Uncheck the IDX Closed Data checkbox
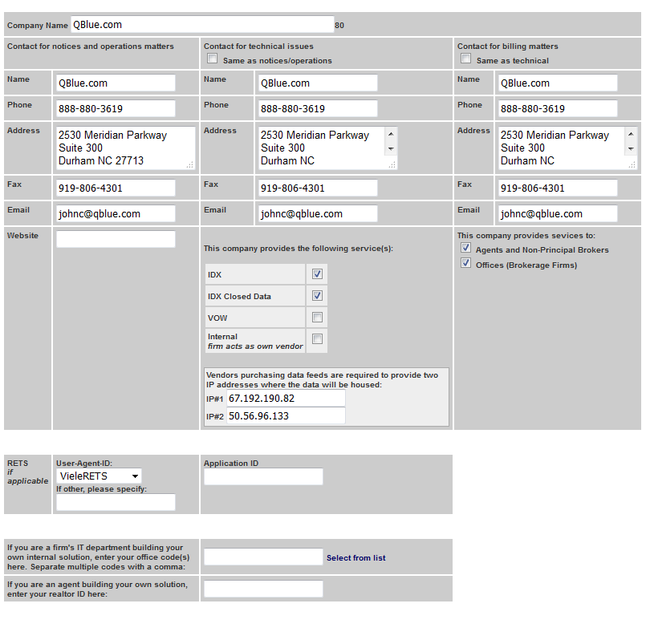The height and width of the screenshot is (644, 646). (317, 296)
